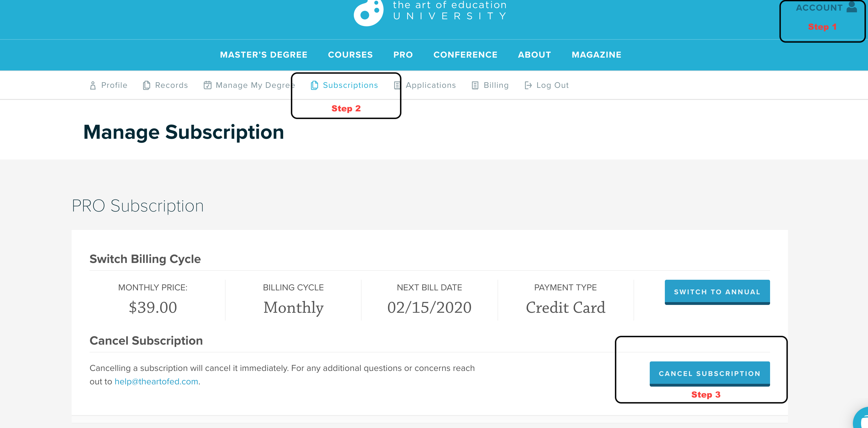868x428 pixels.
Task: Click the CONFERENCE navigation tab
Action: (465, 55)
